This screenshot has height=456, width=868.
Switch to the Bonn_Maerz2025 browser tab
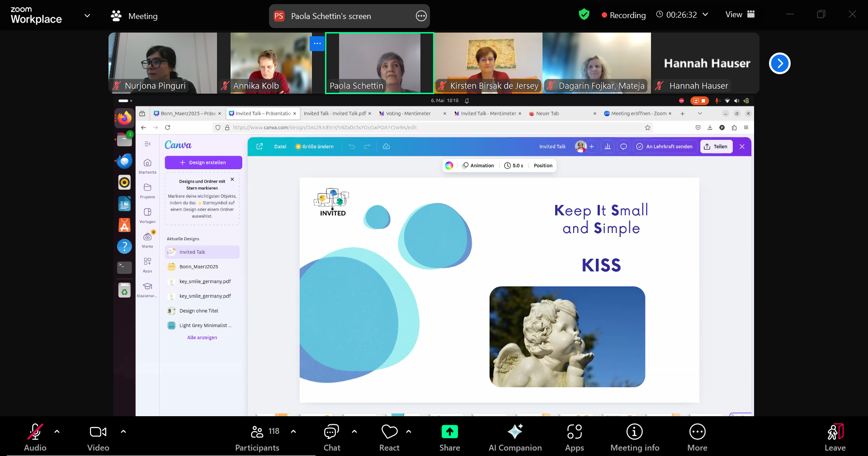pyautogui.click(x=187, y=114)
